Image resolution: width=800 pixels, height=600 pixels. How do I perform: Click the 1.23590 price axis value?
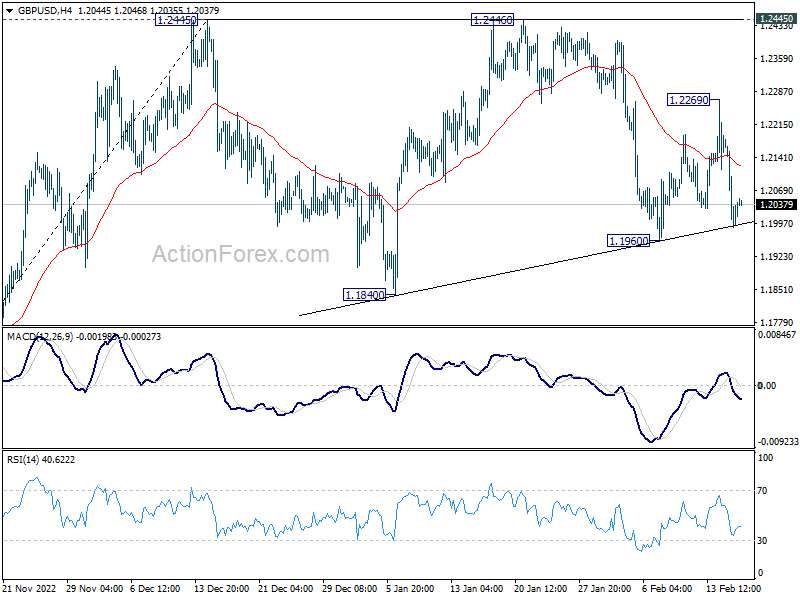(x=777, y=59)
